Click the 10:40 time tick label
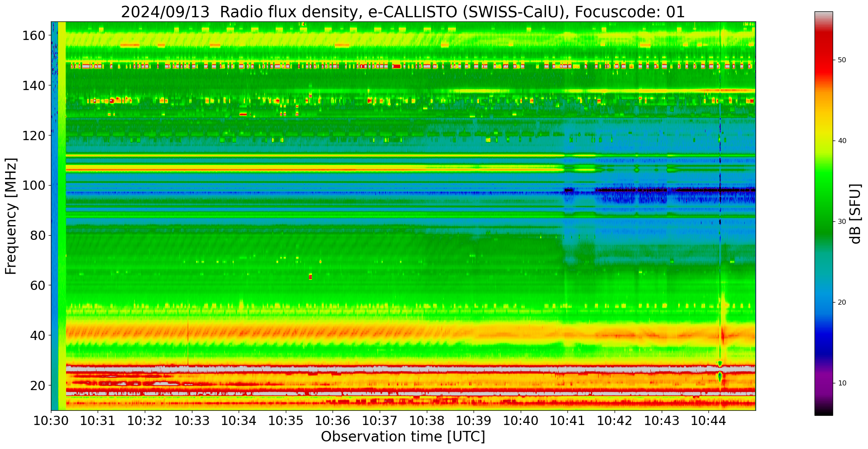This screenshot has width=868, height=449. click(521, 420)
